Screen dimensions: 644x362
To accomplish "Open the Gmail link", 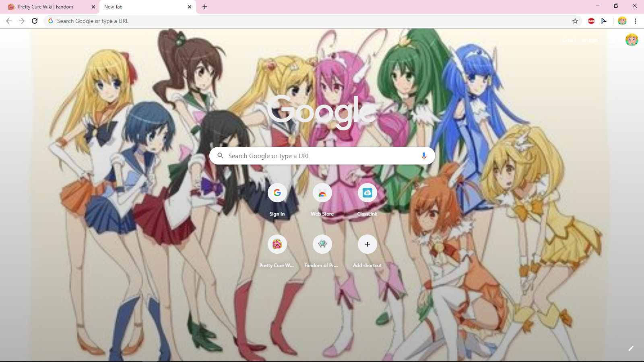I will tap(569, 40).
